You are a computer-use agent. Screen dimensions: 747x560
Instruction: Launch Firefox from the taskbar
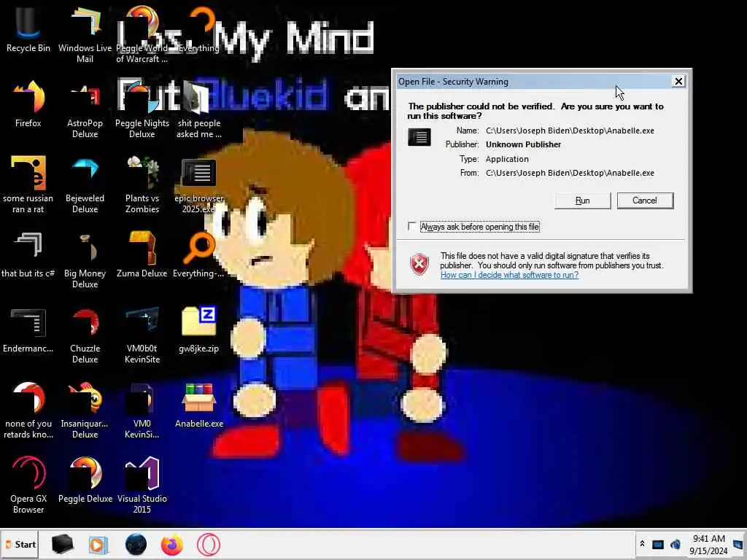pos(172,544)
